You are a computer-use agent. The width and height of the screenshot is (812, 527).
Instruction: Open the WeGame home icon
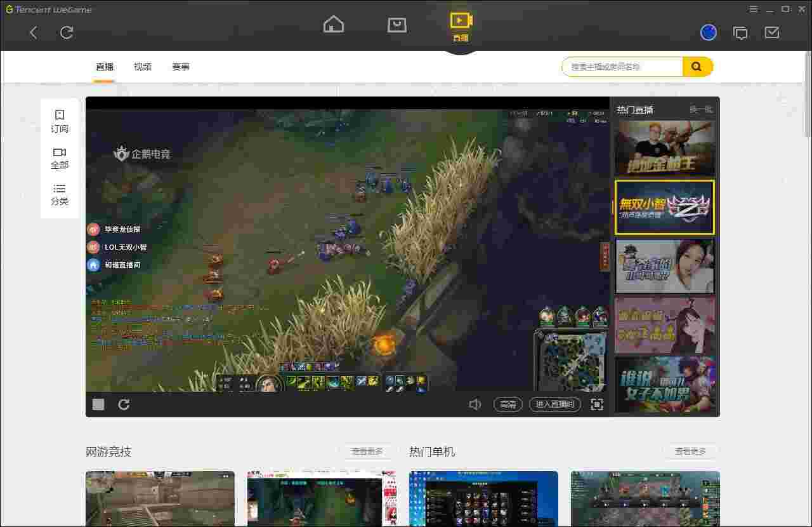pyautogui.click(x=333, y=24)
